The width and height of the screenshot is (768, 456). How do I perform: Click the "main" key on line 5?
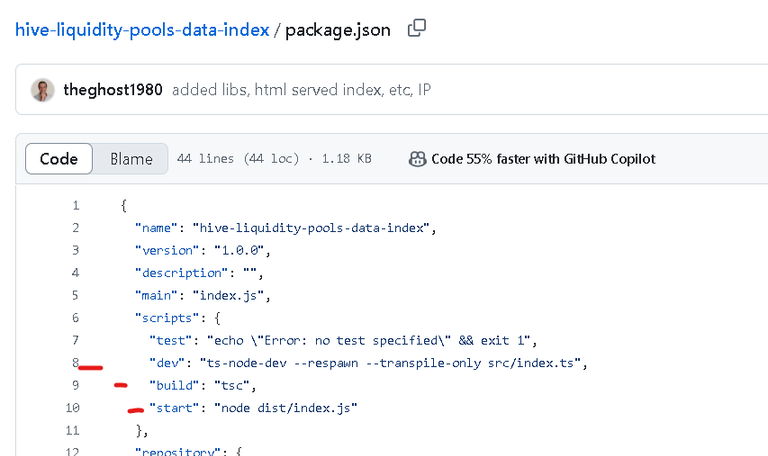pyautogui.click(x=156, y=295)
